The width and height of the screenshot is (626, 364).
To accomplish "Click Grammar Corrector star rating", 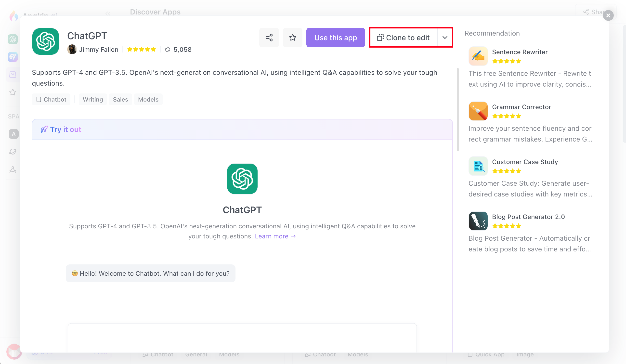I will [507, 116].
